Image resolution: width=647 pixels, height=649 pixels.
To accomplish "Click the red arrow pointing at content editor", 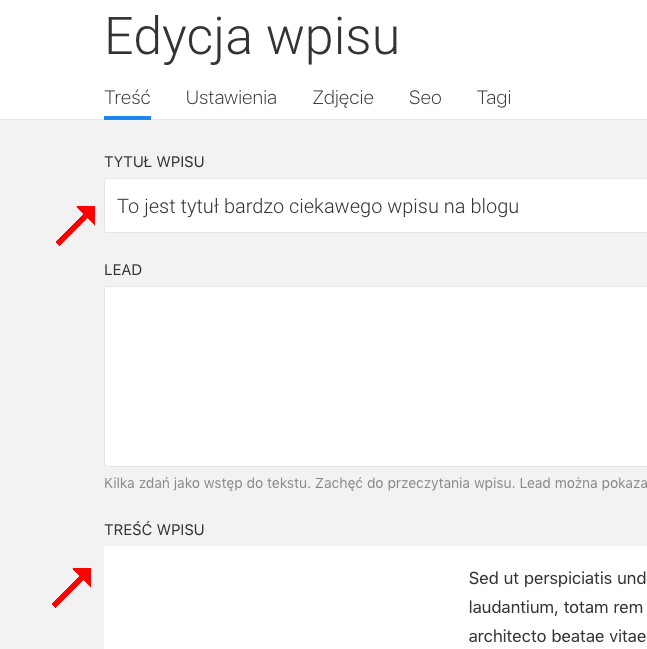I will pyautogui.click(x=72, y=587).
